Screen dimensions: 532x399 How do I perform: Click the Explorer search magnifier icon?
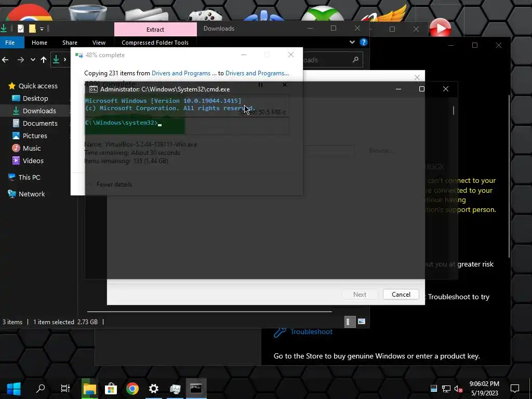click(355, 60)
